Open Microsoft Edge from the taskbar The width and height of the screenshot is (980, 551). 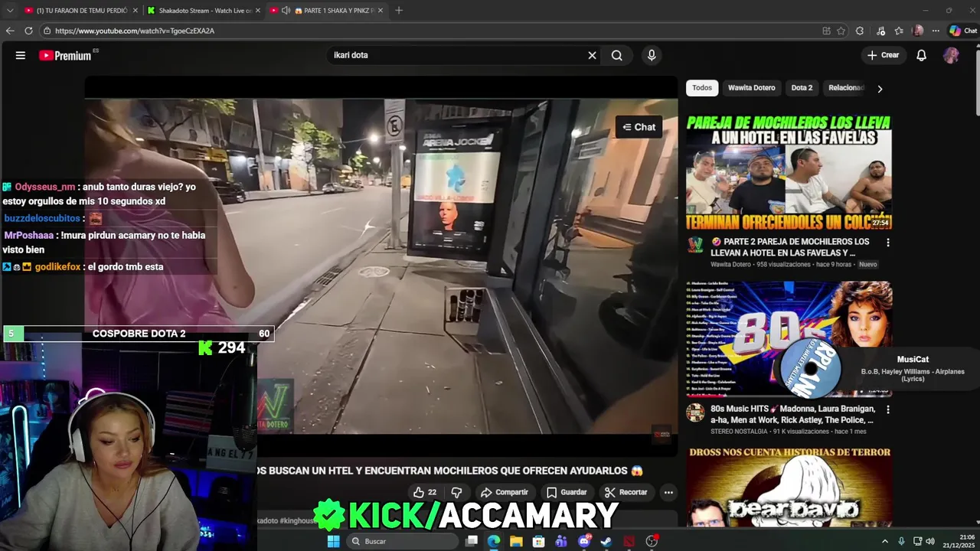[494, 541]
